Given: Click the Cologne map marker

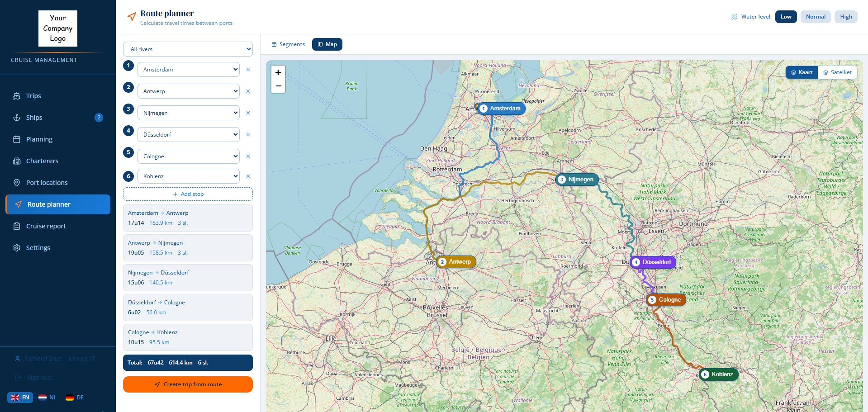Looking at the screenshot, I should (x=666, y=300).
